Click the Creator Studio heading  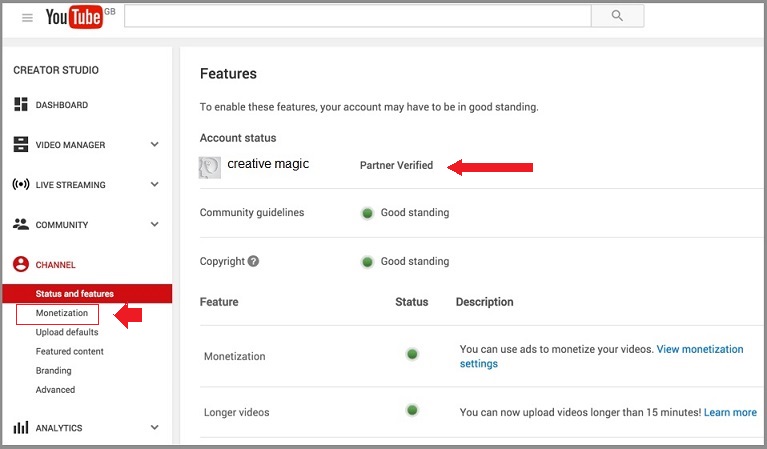pos(56,70)
